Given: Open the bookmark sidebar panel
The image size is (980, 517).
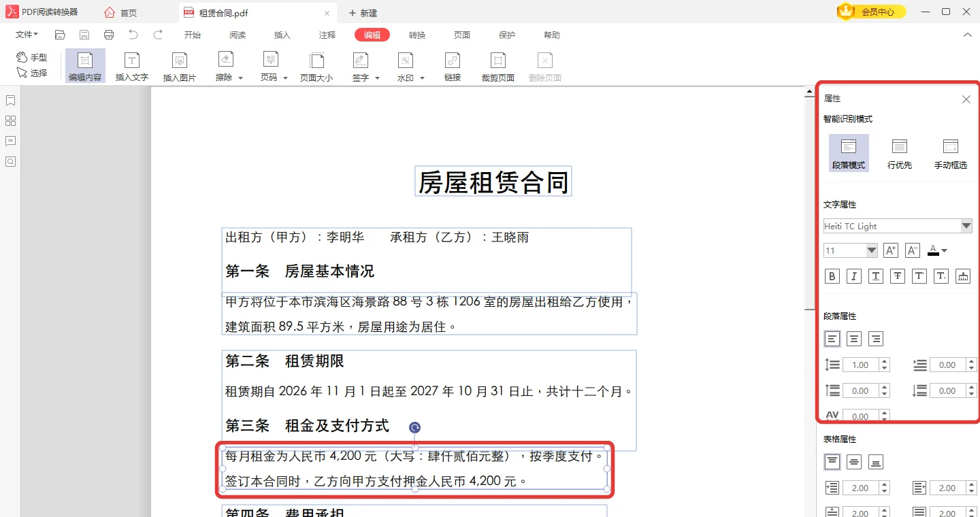Looking at the screenshot, I should click(x=10, y=101).
